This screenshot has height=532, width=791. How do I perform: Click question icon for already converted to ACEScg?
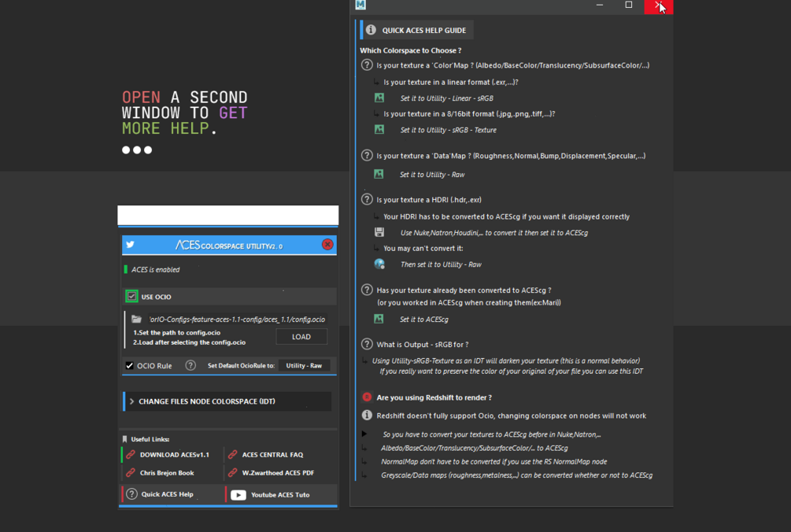[x=367, y=290]
